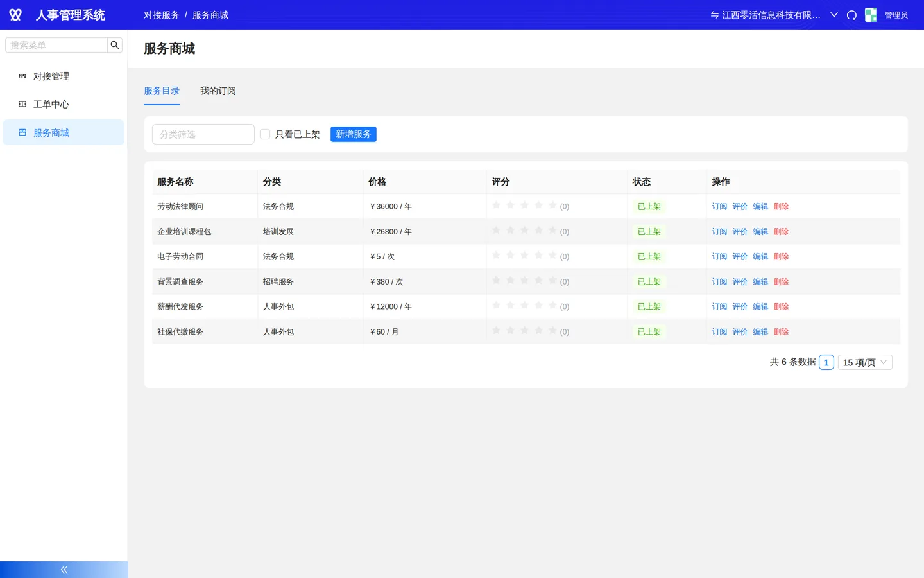Rate 企业培训课程包 with the first star

tap(496, 231)
